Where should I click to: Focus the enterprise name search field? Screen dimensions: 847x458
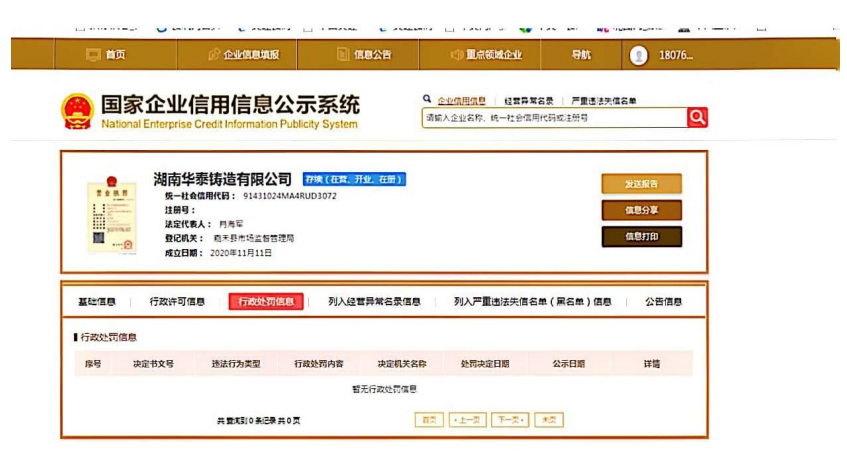[554, 118]
